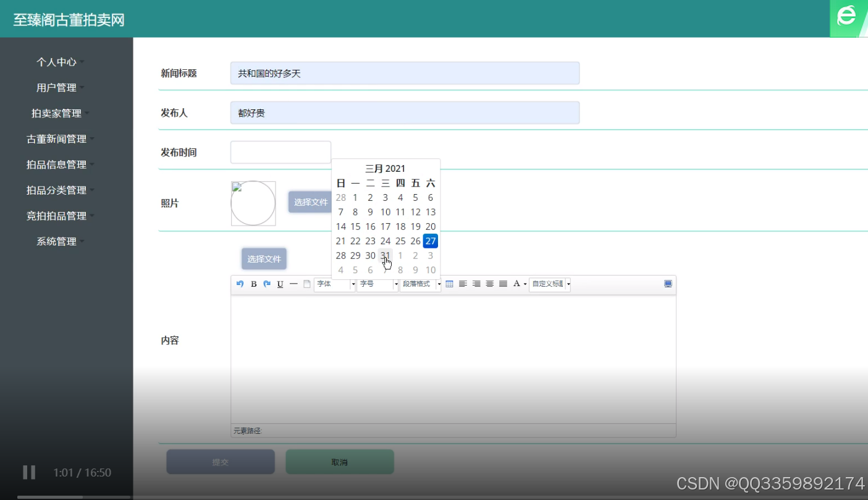Click calendar header 三月 2021

pyautogui.click(x=386, y=168)
